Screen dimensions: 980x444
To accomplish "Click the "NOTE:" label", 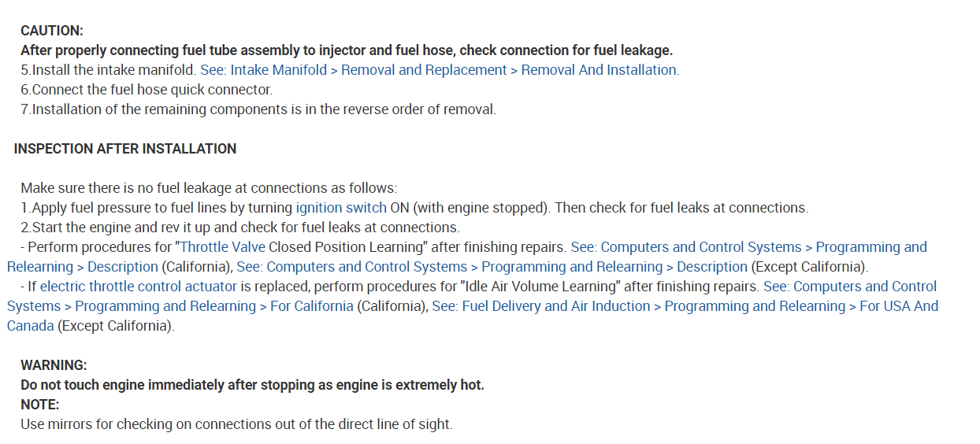I will [x=40, y=405].
